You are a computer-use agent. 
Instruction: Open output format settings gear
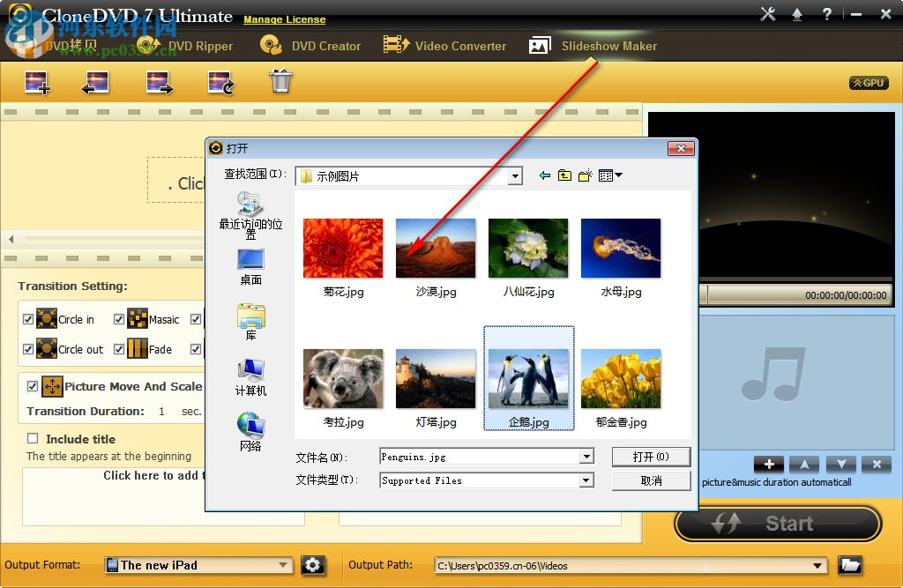[x=313, y=565]
